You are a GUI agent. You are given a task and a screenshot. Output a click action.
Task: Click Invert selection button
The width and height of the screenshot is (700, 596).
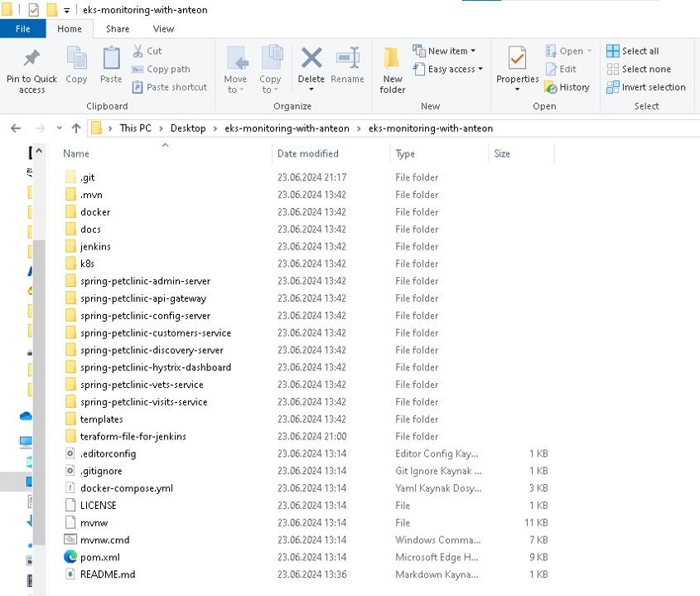(x=646, y=87)
